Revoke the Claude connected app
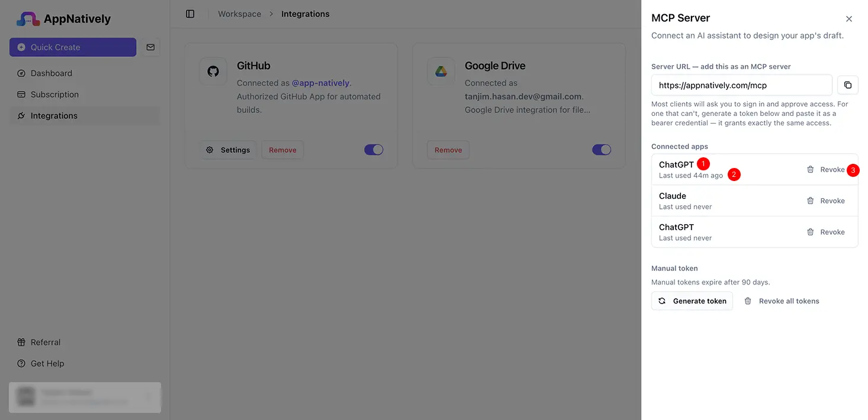868x420 pixels. (826, 201)
